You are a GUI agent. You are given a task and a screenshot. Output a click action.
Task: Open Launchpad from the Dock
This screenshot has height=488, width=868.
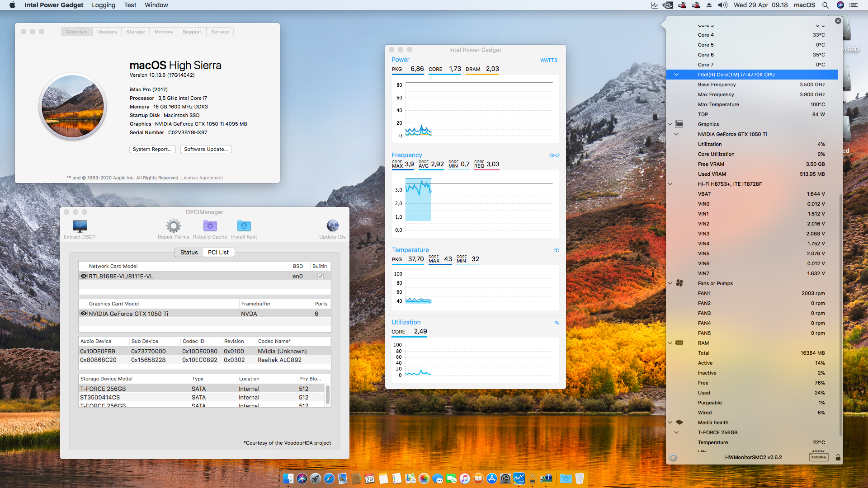pos(316,479)
